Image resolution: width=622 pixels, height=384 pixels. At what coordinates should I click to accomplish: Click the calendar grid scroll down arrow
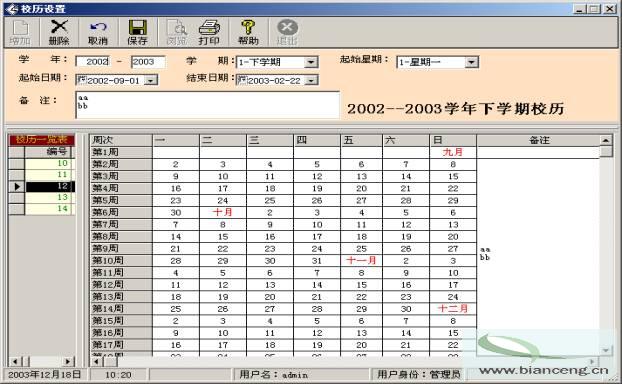pos(606,350)
